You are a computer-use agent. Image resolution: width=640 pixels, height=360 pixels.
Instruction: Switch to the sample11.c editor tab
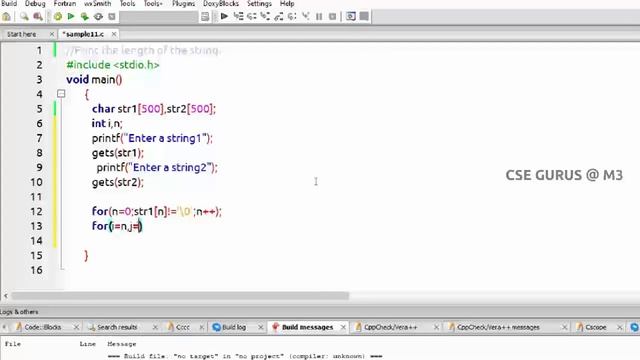pos(83,34)
